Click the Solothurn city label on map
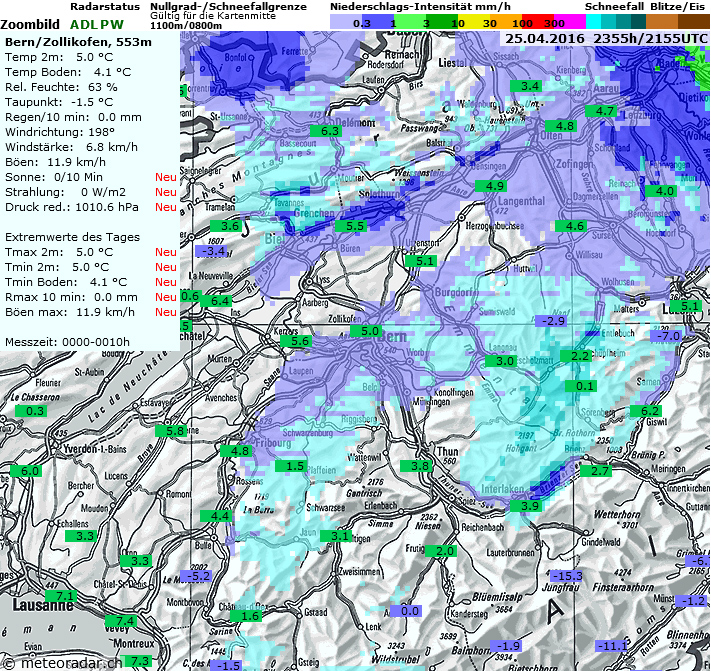 click(380, 194)
